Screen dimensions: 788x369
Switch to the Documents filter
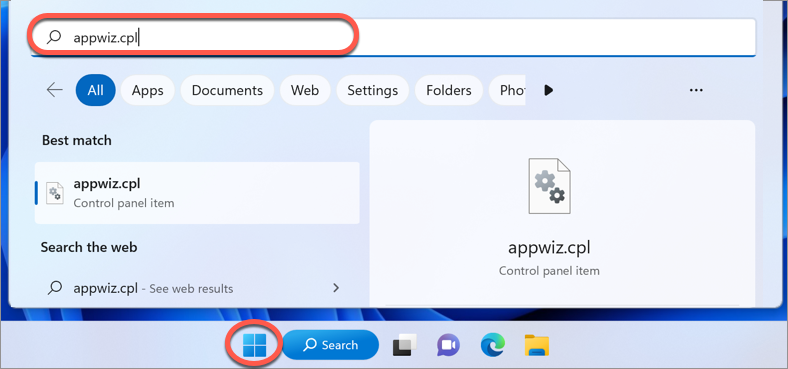(x=227, y=90)
